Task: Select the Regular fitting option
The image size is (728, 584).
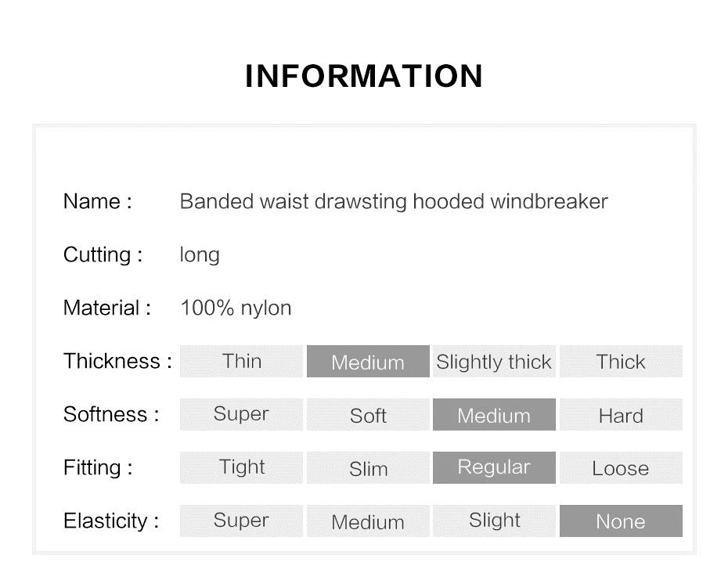Action: point(495,467)
